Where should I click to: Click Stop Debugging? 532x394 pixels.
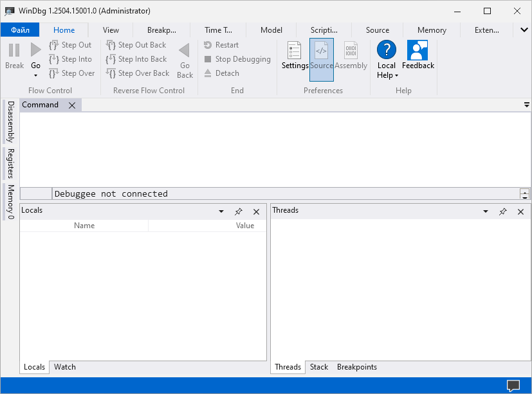point(237,59)
